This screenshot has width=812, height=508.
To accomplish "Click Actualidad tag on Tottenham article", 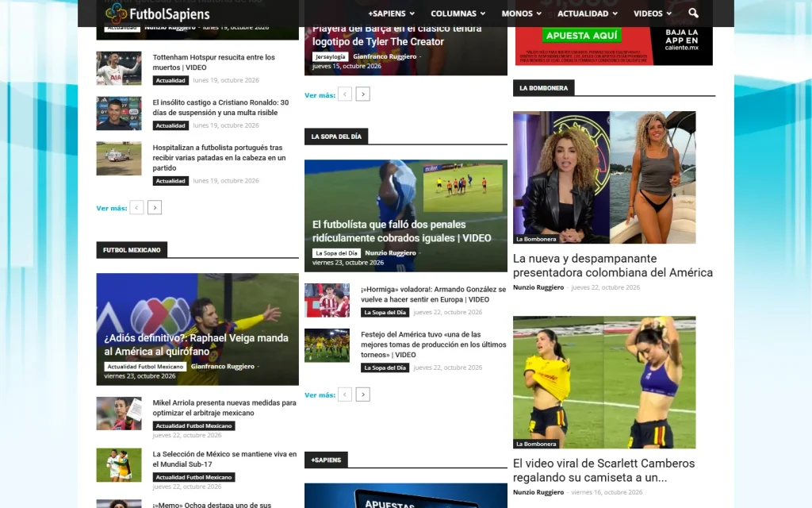I will click(x=170, y=80).
